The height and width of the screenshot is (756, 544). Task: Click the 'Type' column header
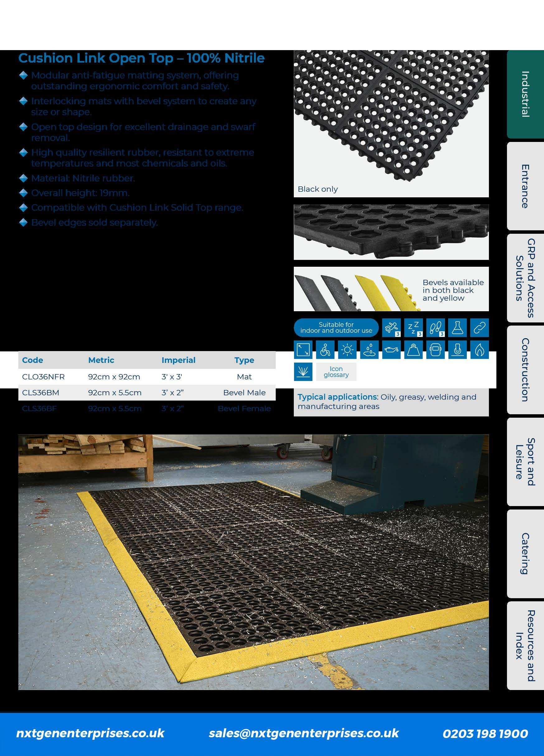coord(244,360)
